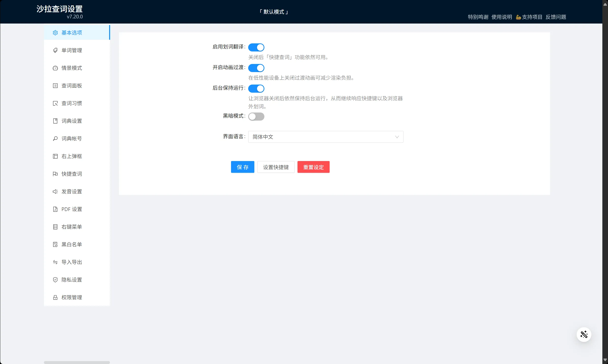The image size is (608, 364).
Task: Open the 使用说明 link in the header
Action: (x=502, y=17)
